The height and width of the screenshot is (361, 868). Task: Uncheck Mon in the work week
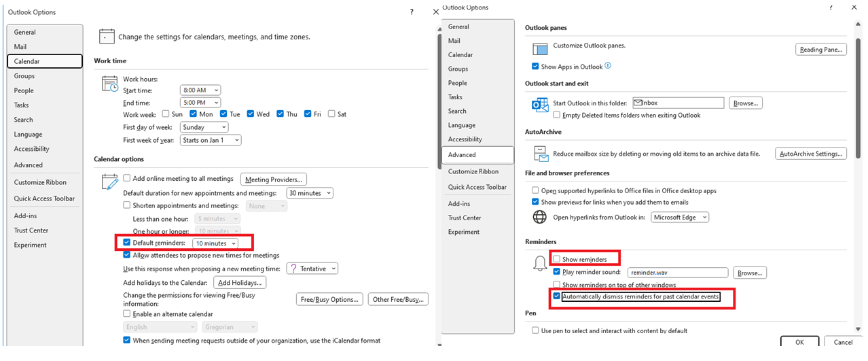[194, 114]
